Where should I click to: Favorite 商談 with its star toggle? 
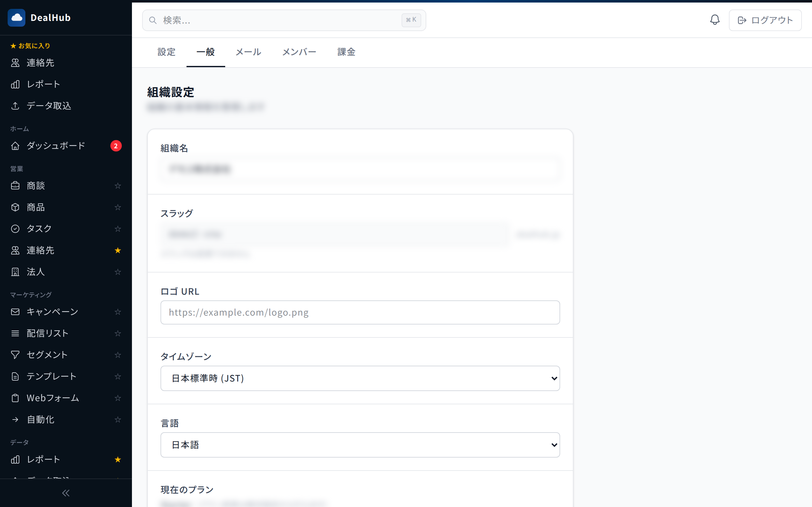tap(118, 186)
